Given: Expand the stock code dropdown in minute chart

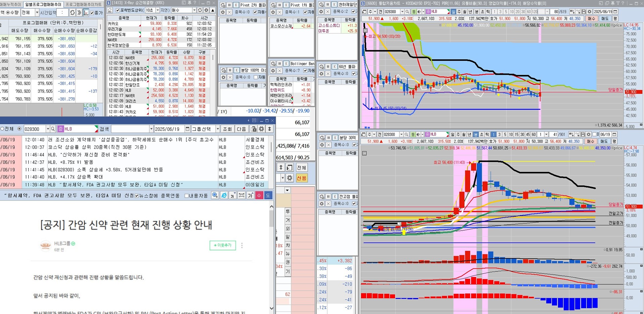Looking at the screenshot, I should click(401, 134).
